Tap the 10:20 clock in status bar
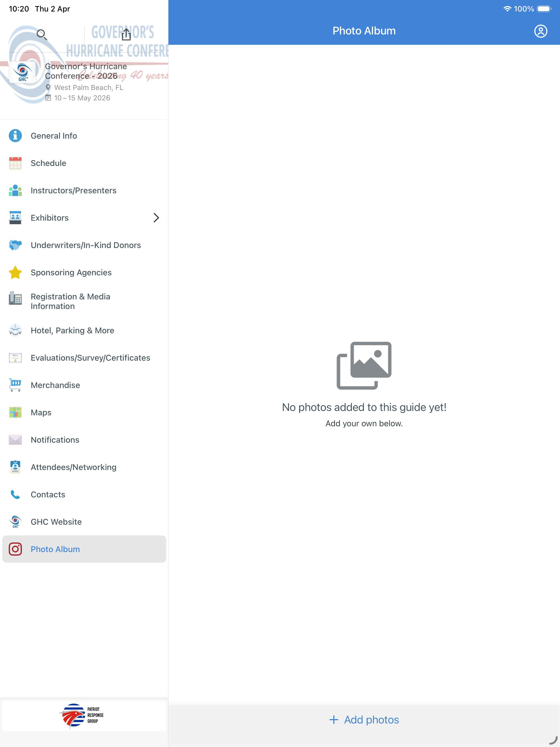The width and height of the screenshot is (560, 747). click(x=19, y=9)
